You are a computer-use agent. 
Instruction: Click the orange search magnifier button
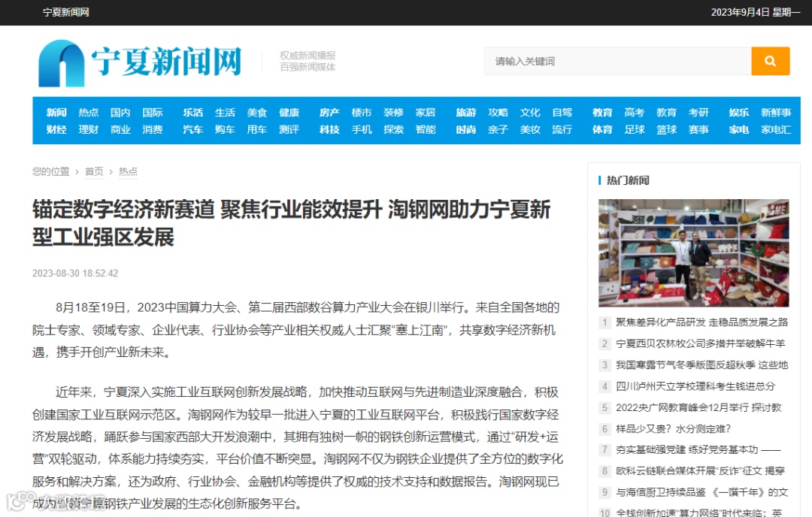(770, 61)
